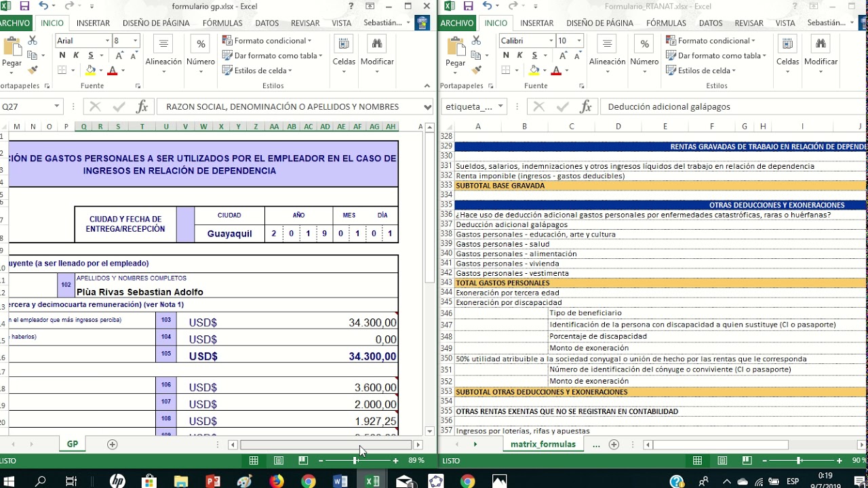The height and width of the screenshot is (488, 868).
Task: Open Arial font name dropdown
Action: [x=107, y=41]
